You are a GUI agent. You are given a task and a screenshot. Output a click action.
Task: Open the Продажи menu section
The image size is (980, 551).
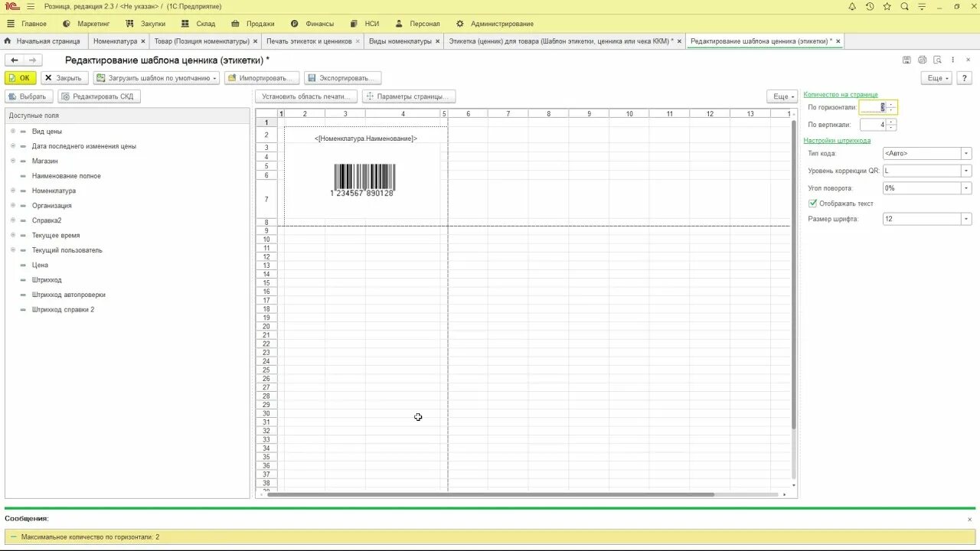click(x=253, y=24)
